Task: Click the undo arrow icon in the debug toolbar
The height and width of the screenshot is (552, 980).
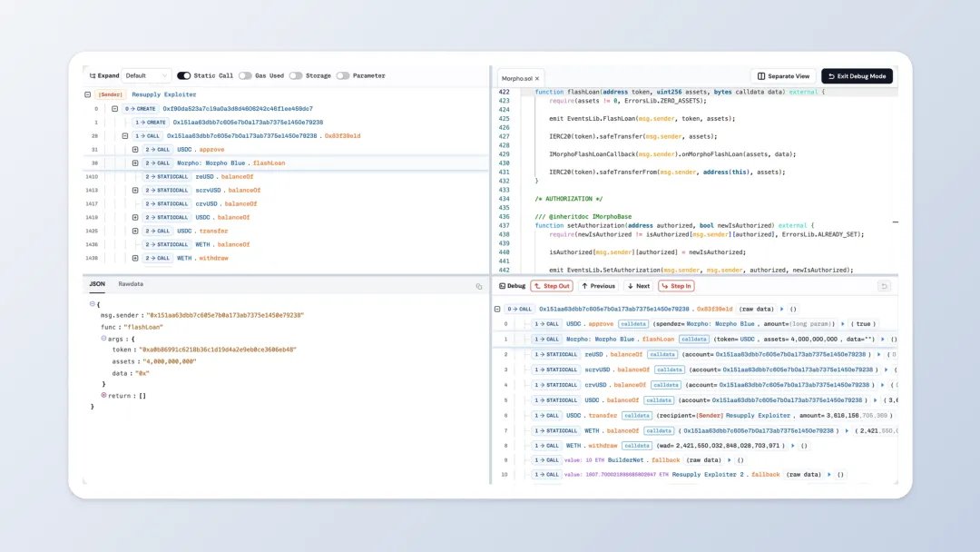Action: (x=884, y=286)
